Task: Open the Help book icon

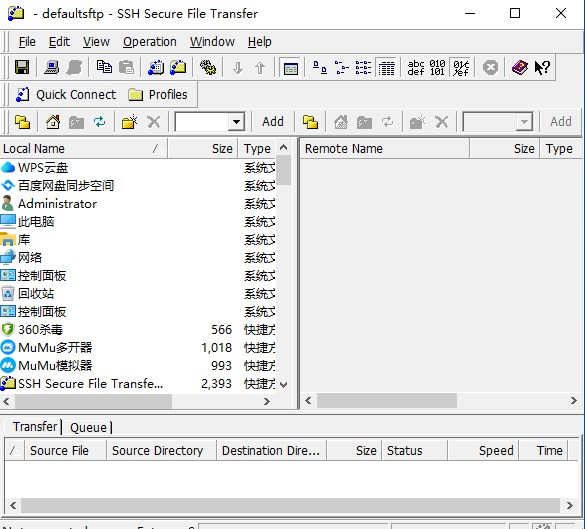Action: [x=520, y=68]
